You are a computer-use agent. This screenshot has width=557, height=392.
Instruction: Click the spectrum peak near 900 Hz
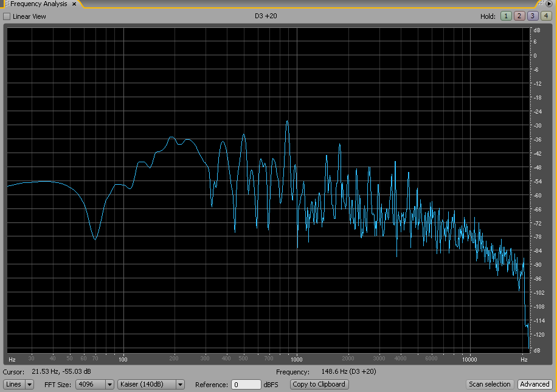point(287,122)
